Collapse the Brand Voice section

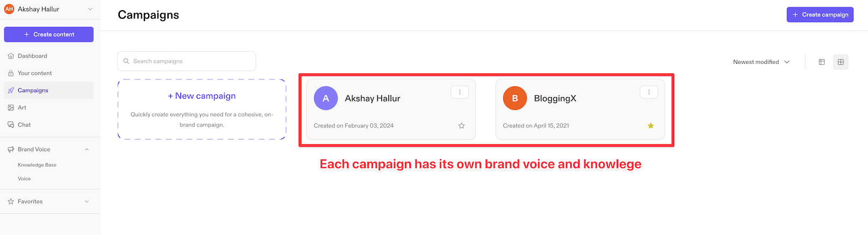87,150
